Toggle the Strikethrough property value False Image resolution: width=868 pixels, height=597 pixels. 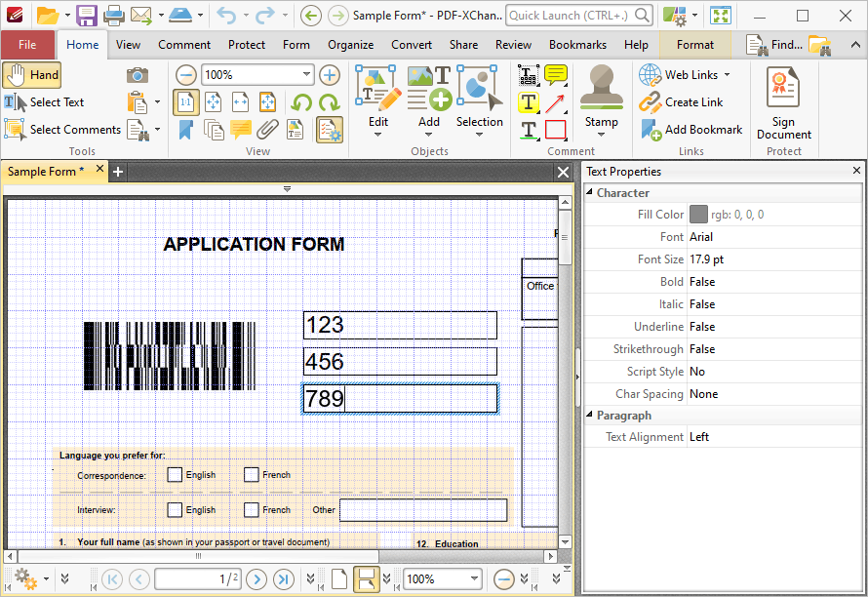point(702,349)
